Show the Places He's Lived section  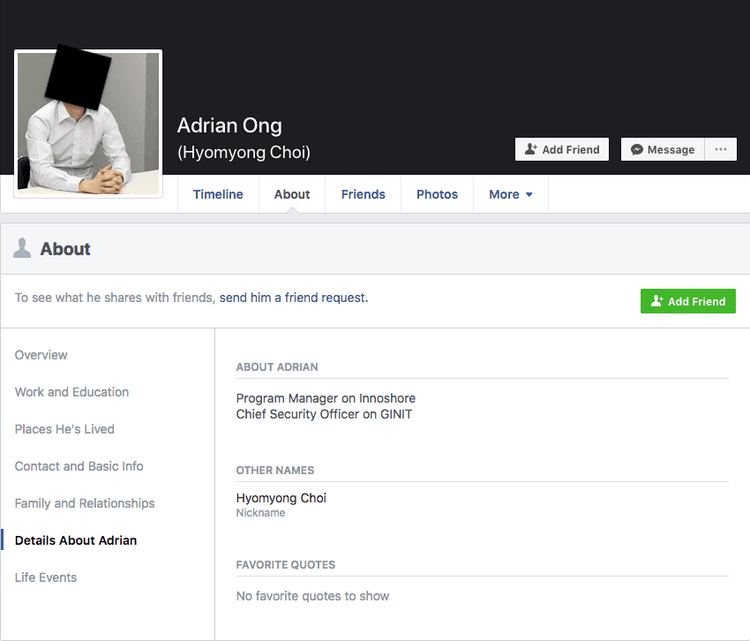tap(65, 429)
